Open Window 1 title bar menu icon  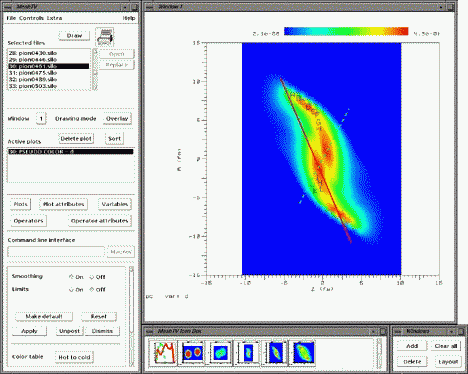click(x=149, y=7)
